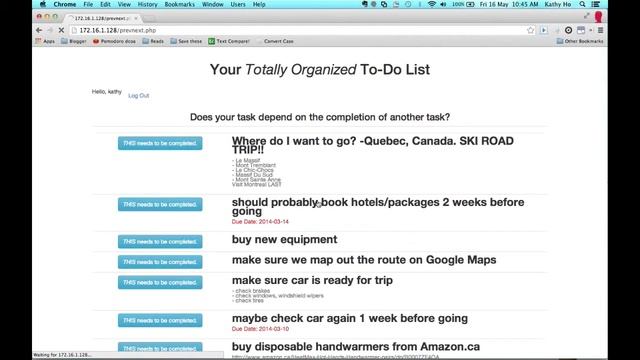
Task: Click the Hello, kathy greeting
Action: [107, 92]
